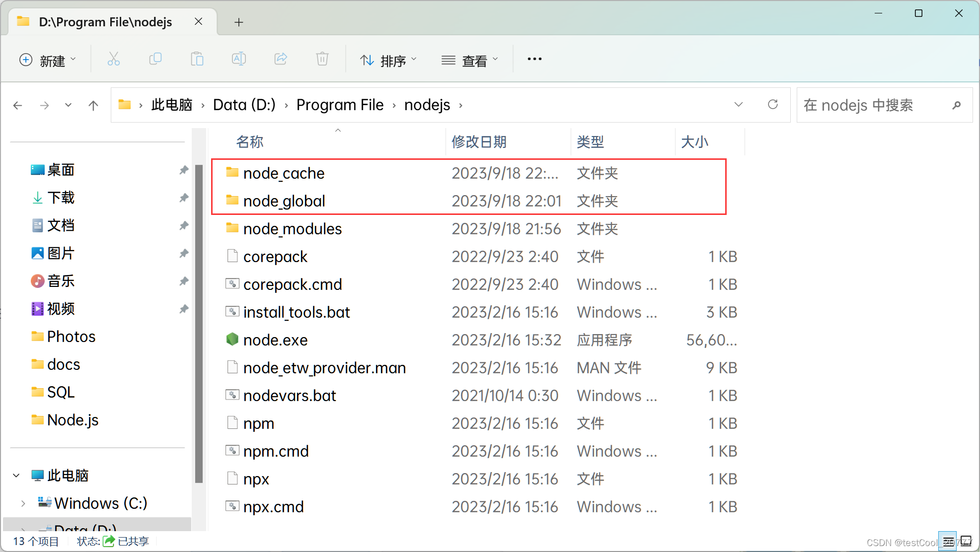The image size is (980, 552).
Task: Toggle the details view icon in the status bar
Action: click(x=948, y=541)
